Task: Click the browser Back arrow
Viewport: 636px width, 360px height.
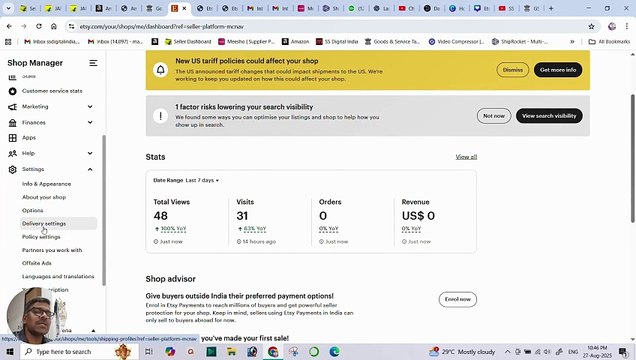Action: pyautogui.click(x=9, y=26)
